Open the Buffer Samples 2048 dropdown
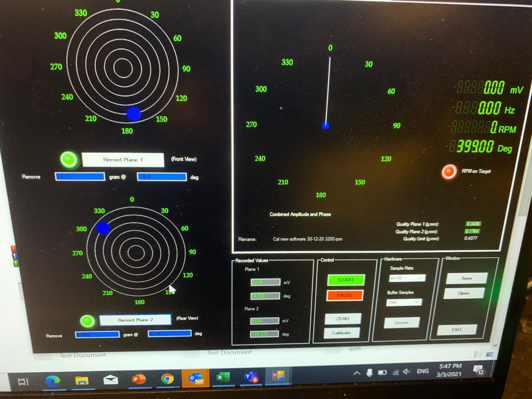Image resolution: width=532 pixels, height=399 pixels. point(404,302)
